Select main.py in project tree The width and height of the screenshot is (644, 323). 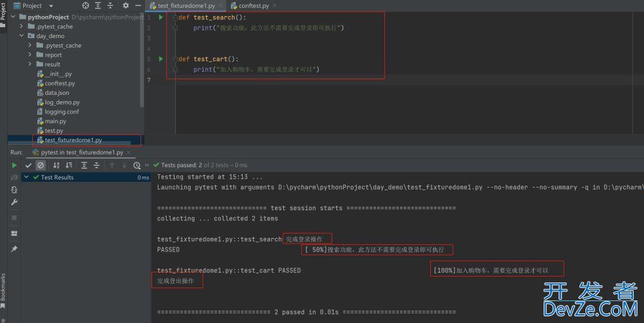pyautogui.click(x=52, y=121)
